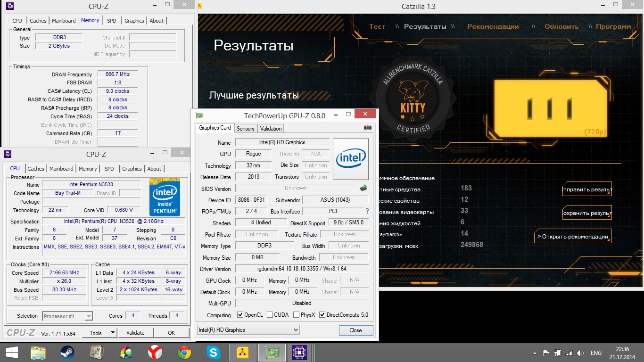Switch to Sensors tab in GPU-Z

tap(245, 129)
